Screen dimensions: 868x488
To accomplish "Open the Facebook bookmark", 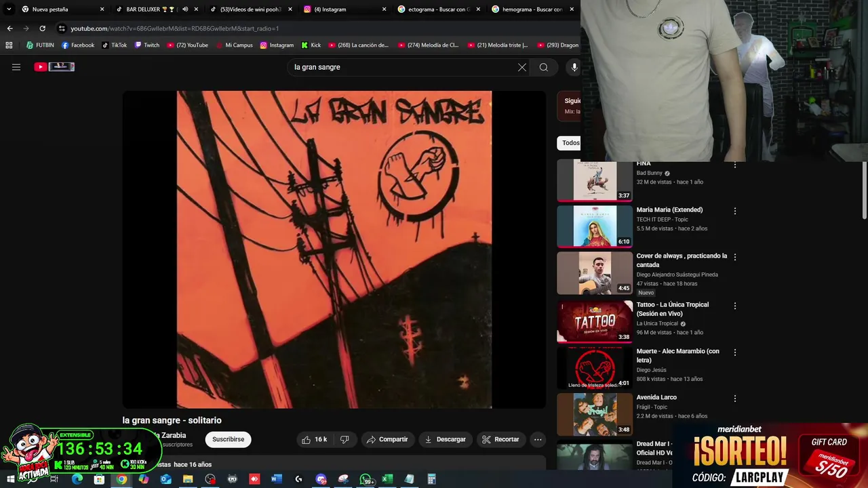I will pos(78,45).
